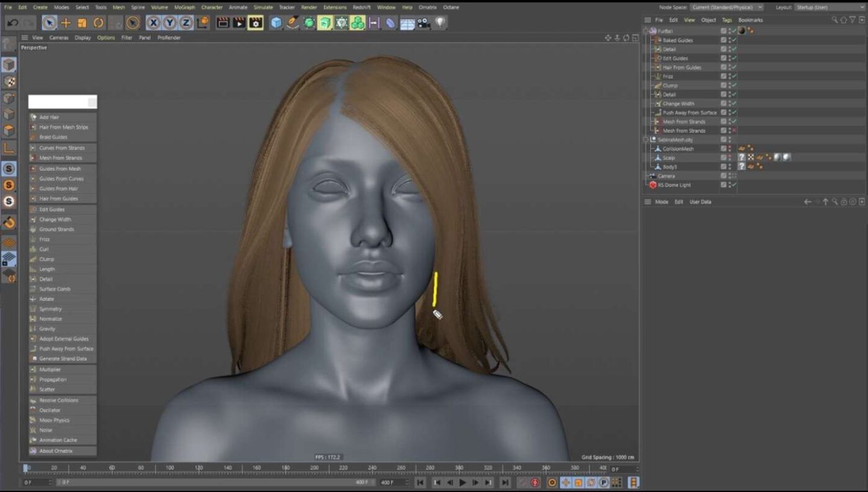Open the viewport Cameras menu
The height and width of the screenshot is (492, 868).
59,37
